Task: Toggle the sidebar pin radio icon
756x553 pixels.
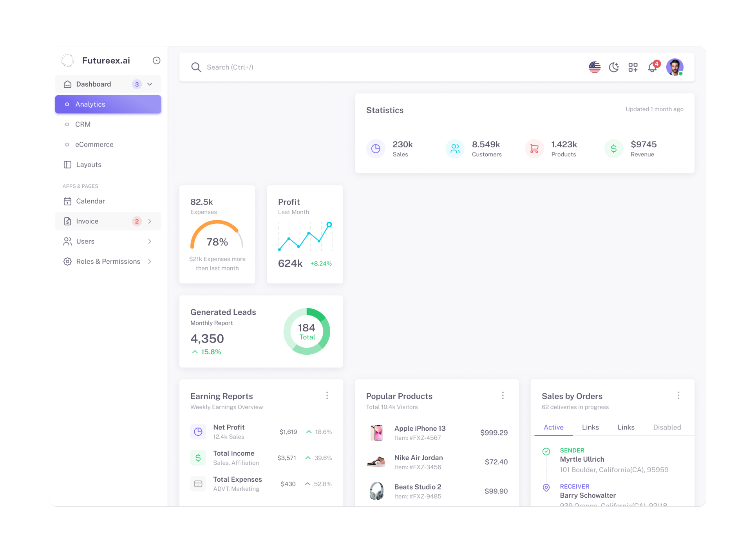Action: click(x=156, y=60)
